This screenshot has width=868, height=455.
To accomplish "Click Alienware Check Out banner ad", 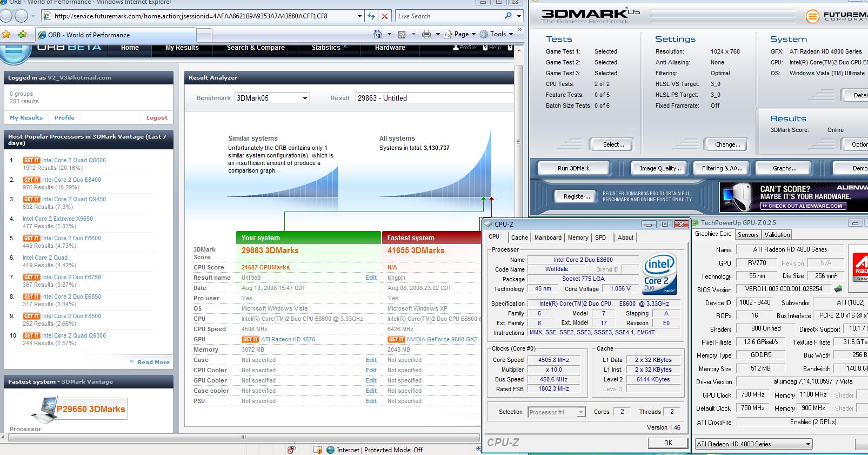I will click(793, 197).
